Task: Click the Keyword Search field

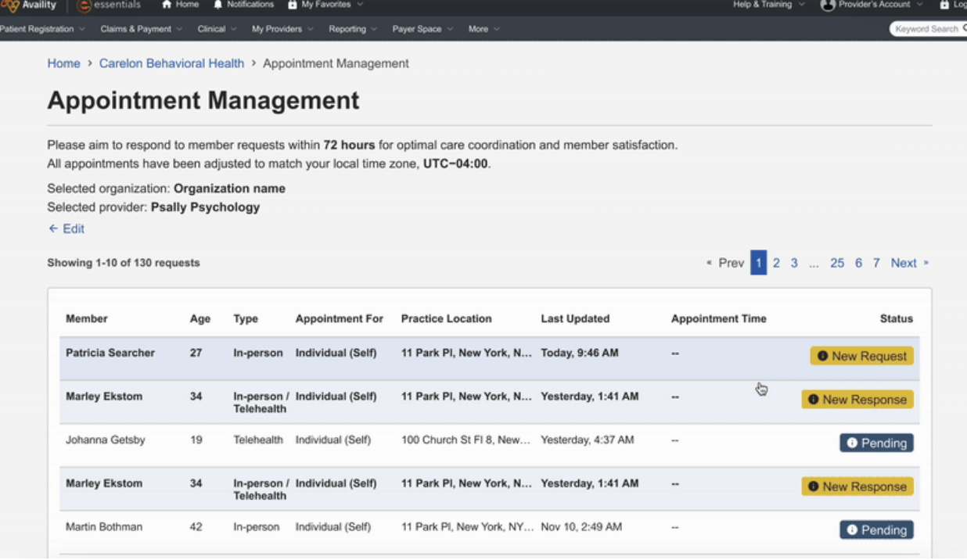Action: point(928,29)
